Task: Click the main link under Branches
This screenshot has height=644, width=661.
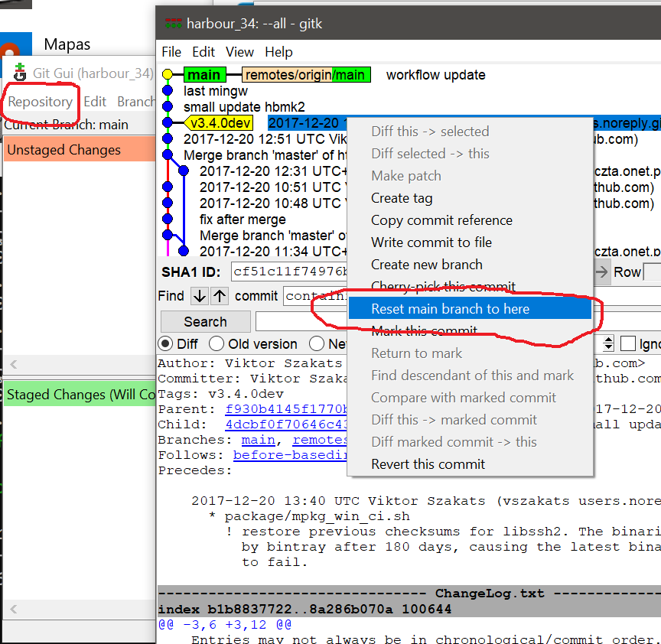Action: [x=258, y=440]
